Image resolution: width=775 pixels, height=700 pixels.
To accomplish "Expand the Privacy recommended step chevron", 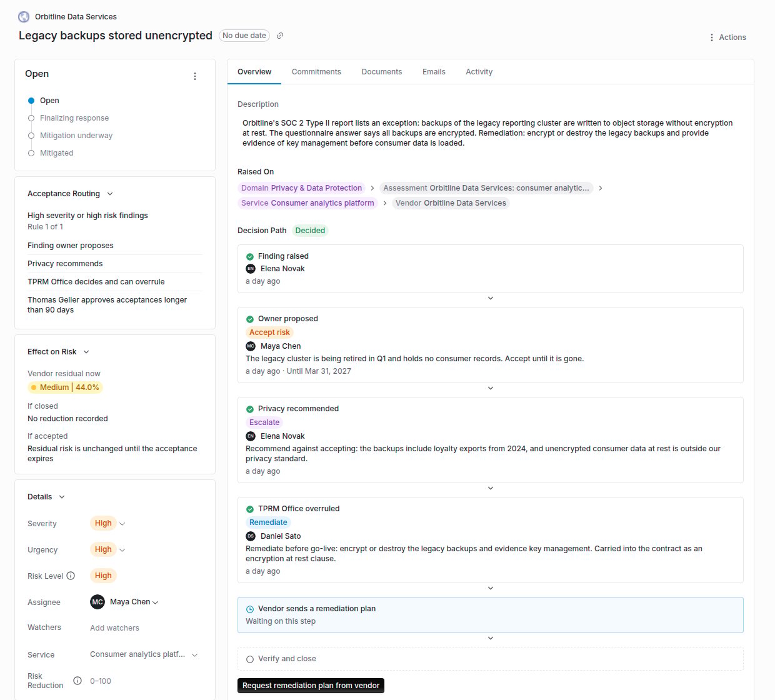I will pos(491,488).
